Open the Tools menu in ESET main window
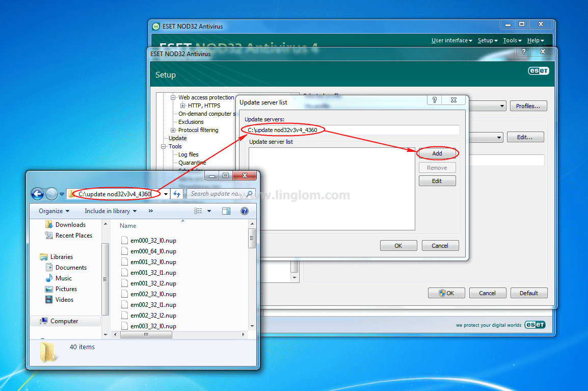Image resolution: width=588 pixels, height=391 pixels. click(512, 40)
